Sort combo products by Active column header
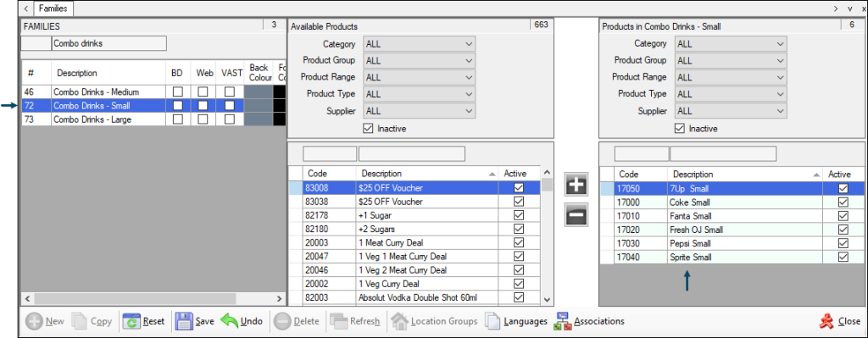The width and height of the screenshot is (868, 338). pos(843,175)
